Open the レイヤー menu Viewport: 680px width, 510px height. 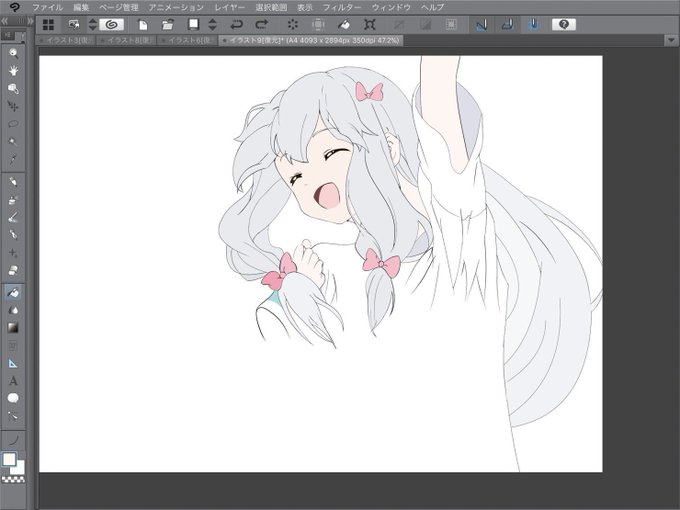[229, 7]
